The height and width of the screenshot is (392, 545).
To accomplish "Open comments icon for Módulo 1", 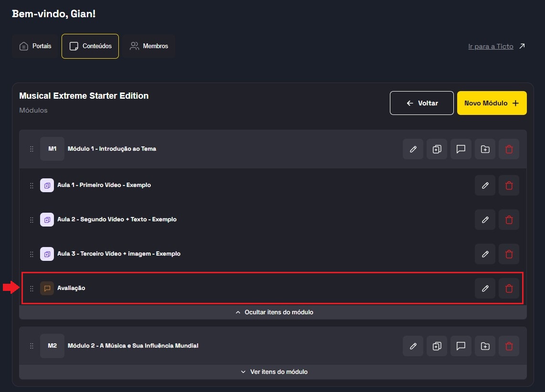I will pos(461,149).
